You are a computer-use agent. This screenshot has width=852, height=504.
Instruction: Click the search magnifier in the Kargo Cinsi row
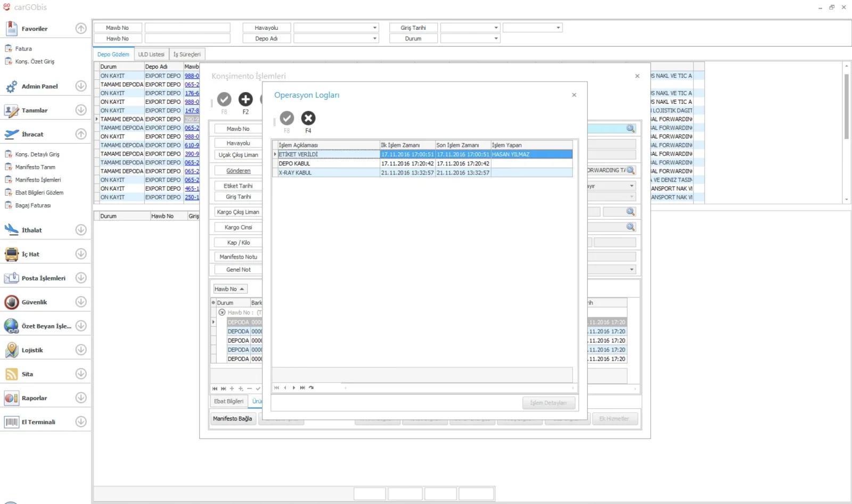(630, 227)
